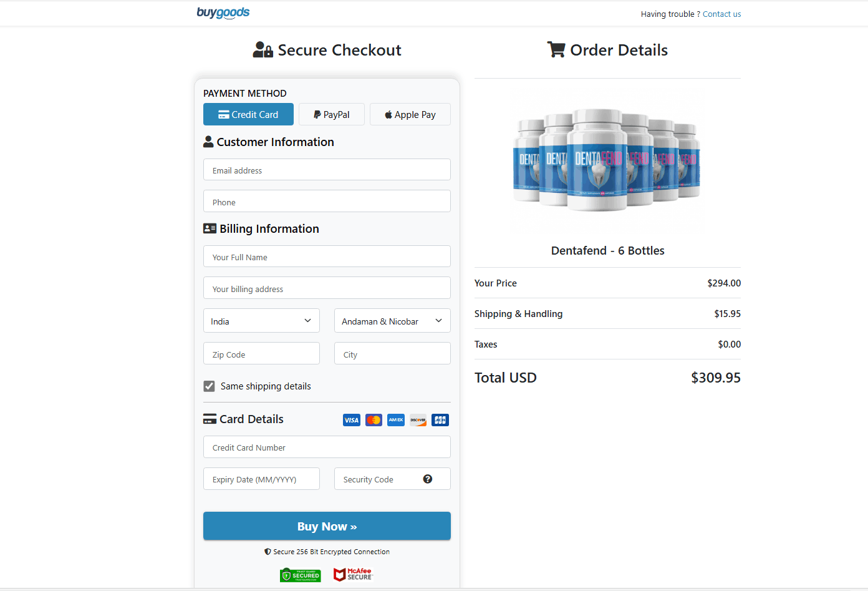
Task: Focus the Email address field
Action: [x=327, y=170]
